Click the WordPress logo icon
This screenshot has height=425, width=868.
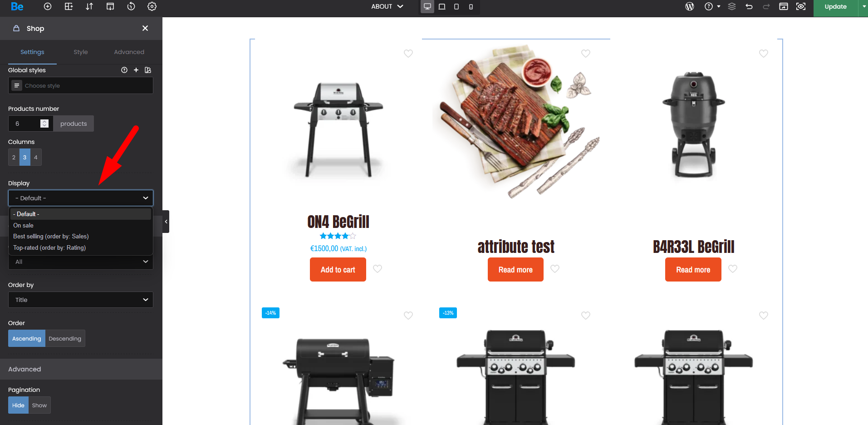click(690, 6)
